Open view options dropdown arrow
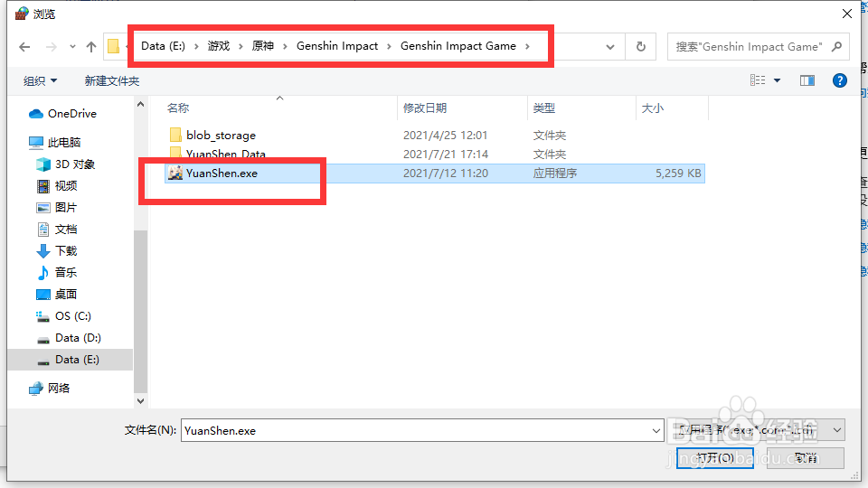Screen dimensions: 868x488 pos(778,80)
